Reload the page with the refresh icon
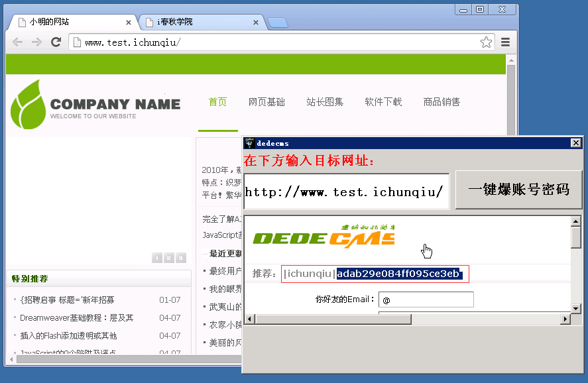 click(56, 42)
